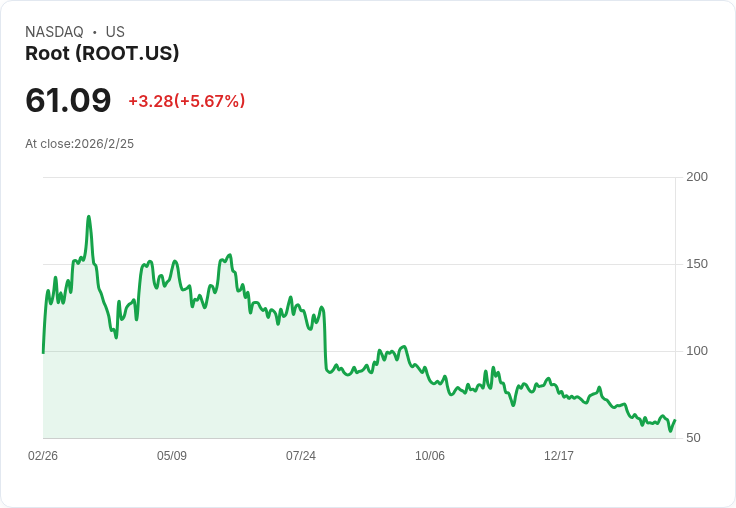Click the highest peak of the price line
This screenshot has height=508, width=736.
[89, 216]
